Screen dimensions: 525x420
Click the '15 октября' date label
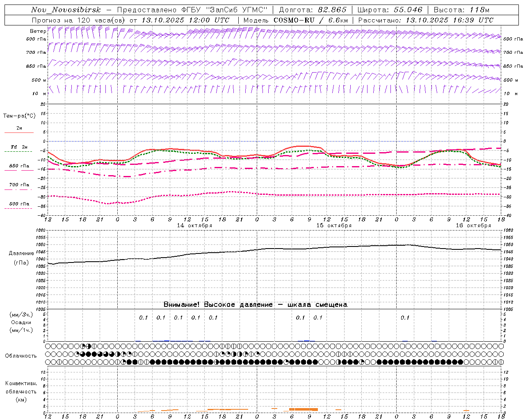coord(334,226)
